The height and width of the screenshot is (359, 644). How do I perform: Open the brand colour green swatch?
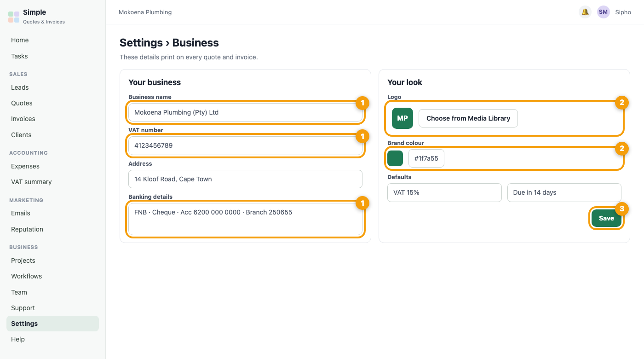[395, 158]
